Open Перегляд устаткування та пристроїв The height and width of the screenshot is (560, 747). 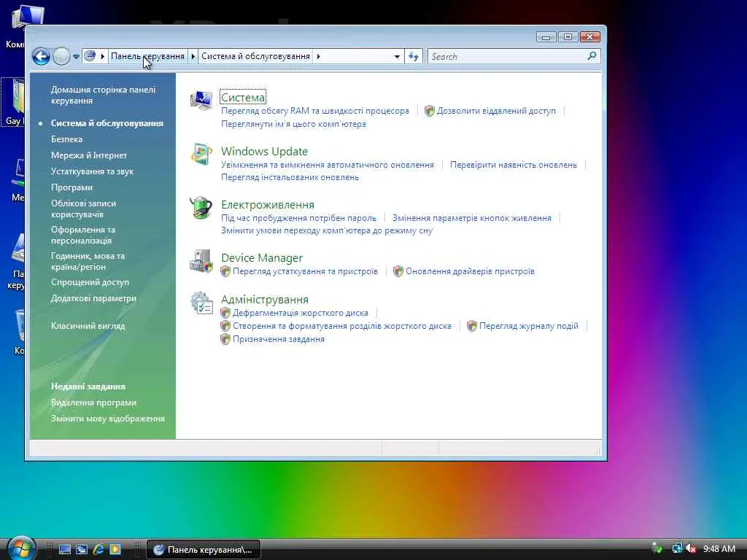[306, 271]
